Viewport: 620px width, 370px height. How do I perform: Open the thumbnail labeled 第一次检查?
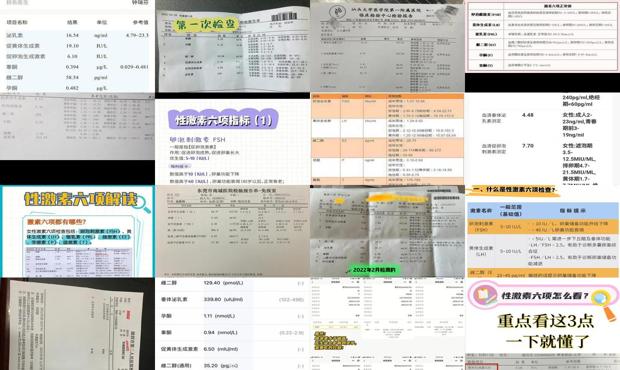232,46
